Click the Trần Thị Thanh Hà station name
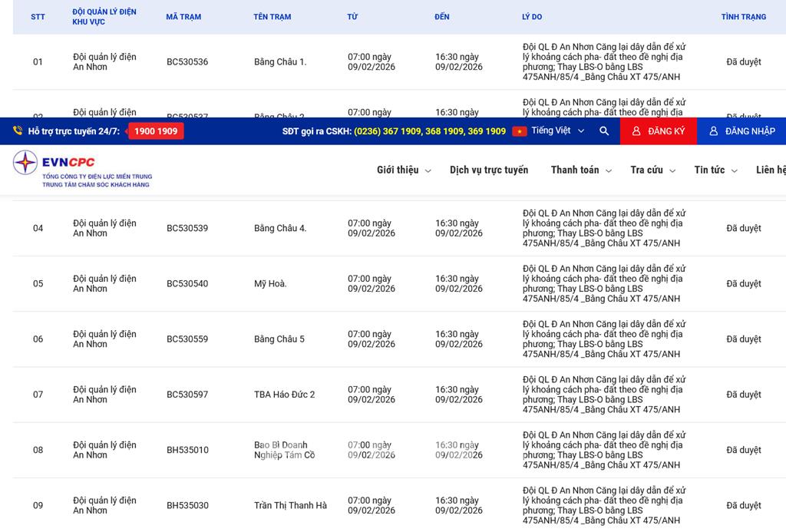Image resolution: width=786 pixels, height=532 pixels. pos(290,506)
